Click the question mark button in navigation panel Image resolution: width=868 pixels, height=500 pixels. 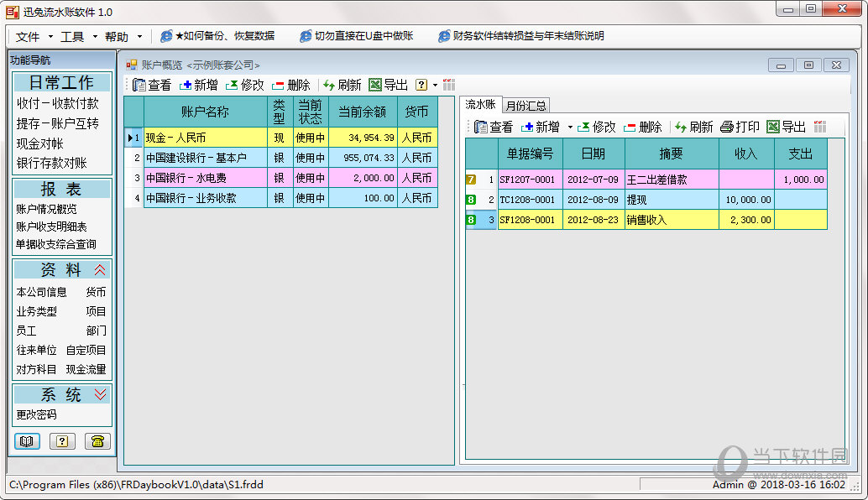click(62, 441)
